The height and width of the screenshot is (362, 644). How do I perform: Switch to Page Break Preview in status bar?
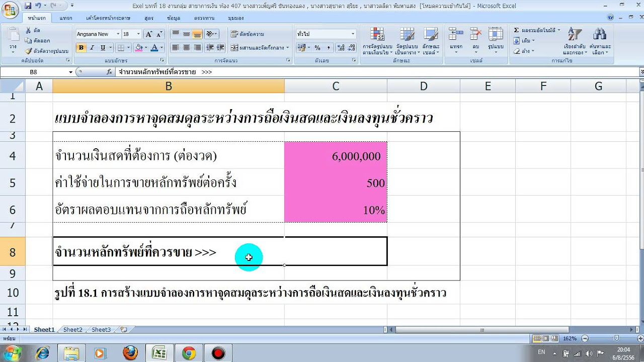click(554, 338)
